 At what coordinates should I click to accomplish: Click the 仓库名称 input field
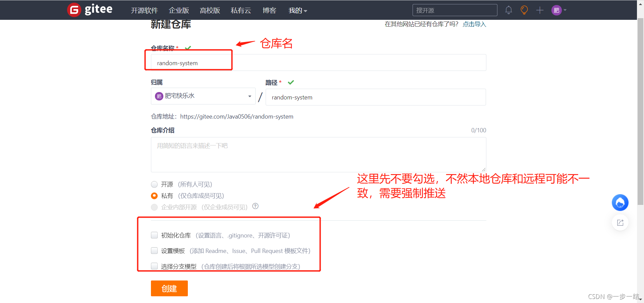coord(318,63)
